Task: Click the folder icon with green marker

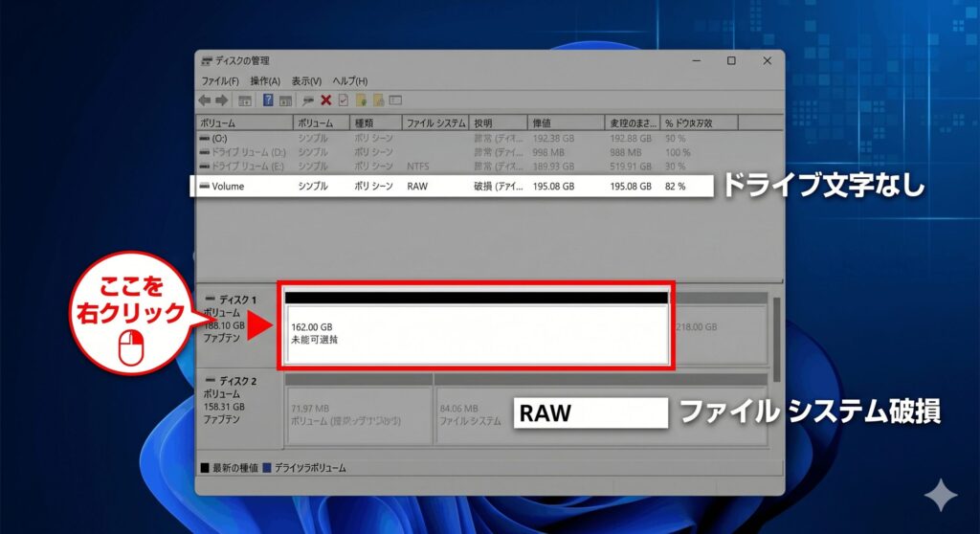Action: [361, 100]
